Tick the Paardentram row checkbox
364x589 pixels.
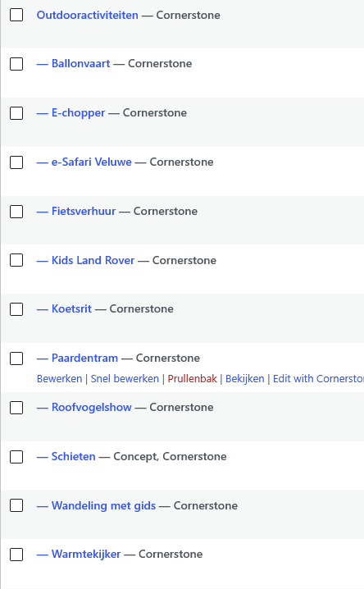point(16,358)
